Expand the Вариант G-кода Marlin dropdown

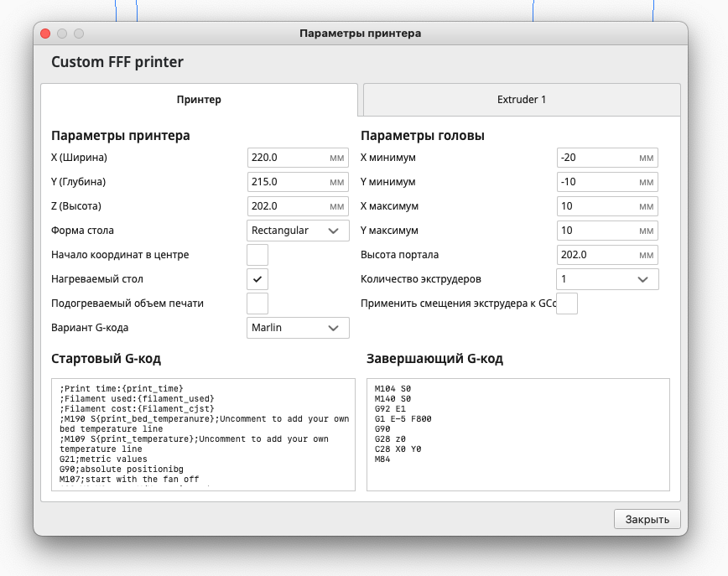click(x=298, y=328)
